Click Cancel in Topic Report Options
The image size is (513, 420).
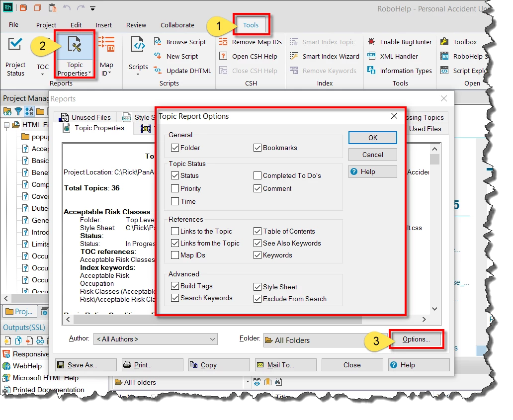click(x=373, y=155)
